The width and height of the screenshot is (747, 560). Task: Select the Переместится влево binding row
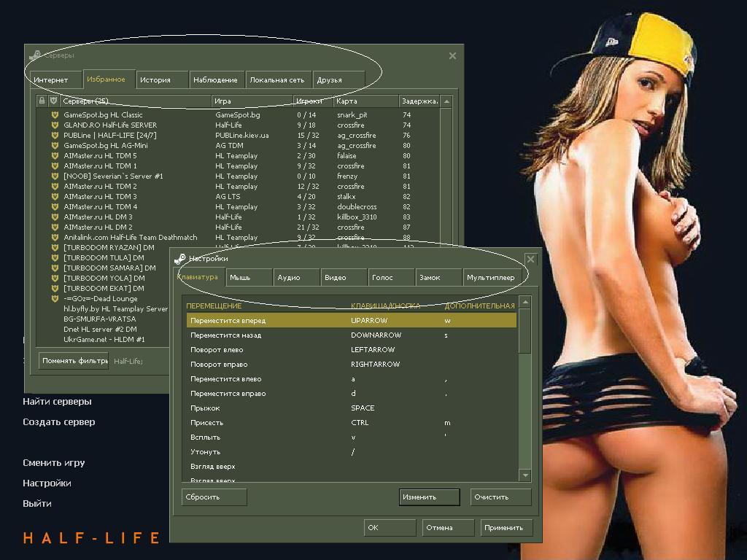click(x=352, y=379)
